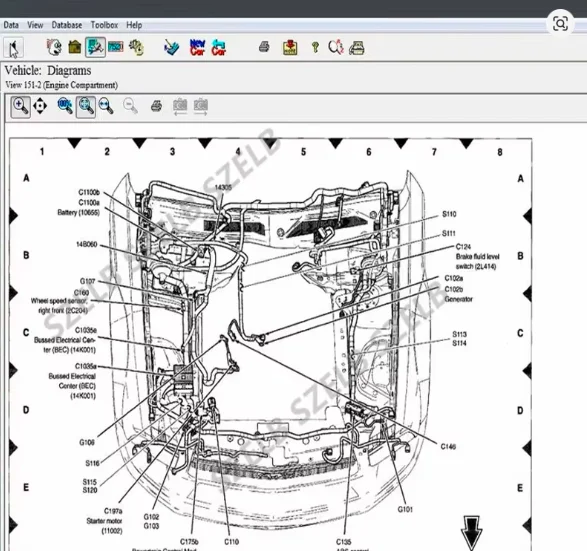Image resolution: width=587 pixels, height=551 pixels.
Task: Open the Database menu
Action: point(67,25)
